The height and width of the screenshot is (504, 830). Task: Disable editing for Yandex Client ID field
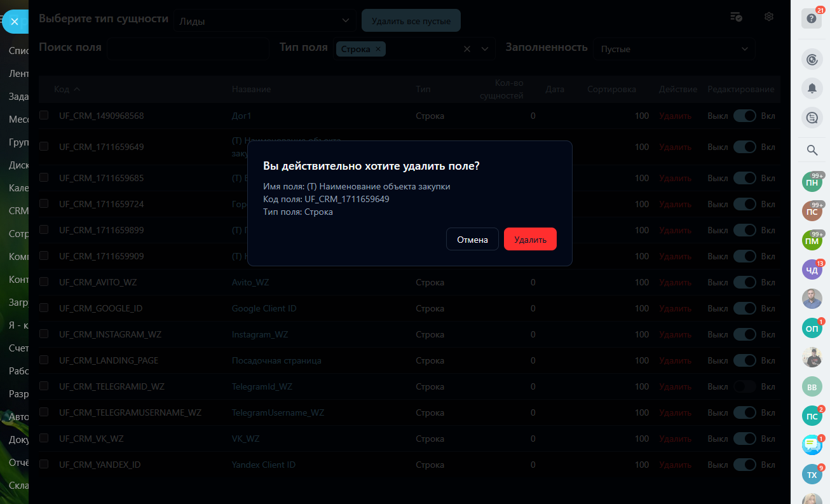click(x=744, y=465)
